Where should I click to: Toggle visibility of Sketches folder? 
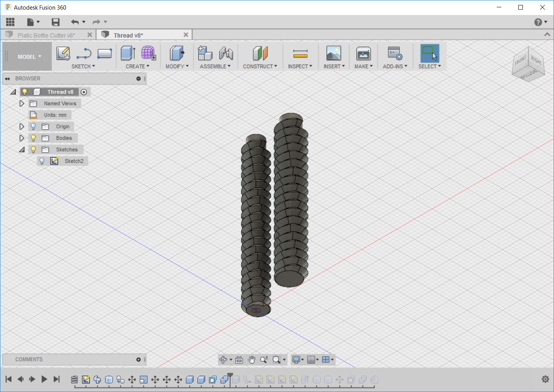[33, 149]
